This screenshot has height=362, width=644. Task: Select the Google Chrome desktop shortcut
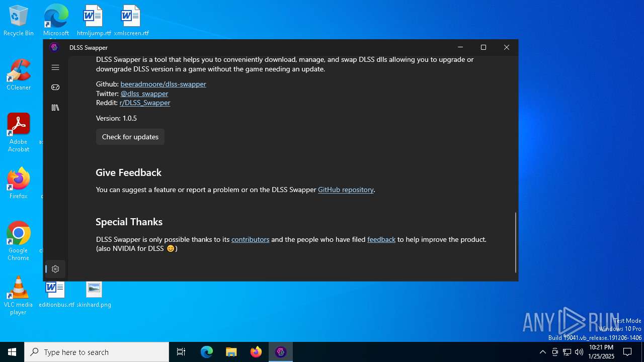coord(19,241)
